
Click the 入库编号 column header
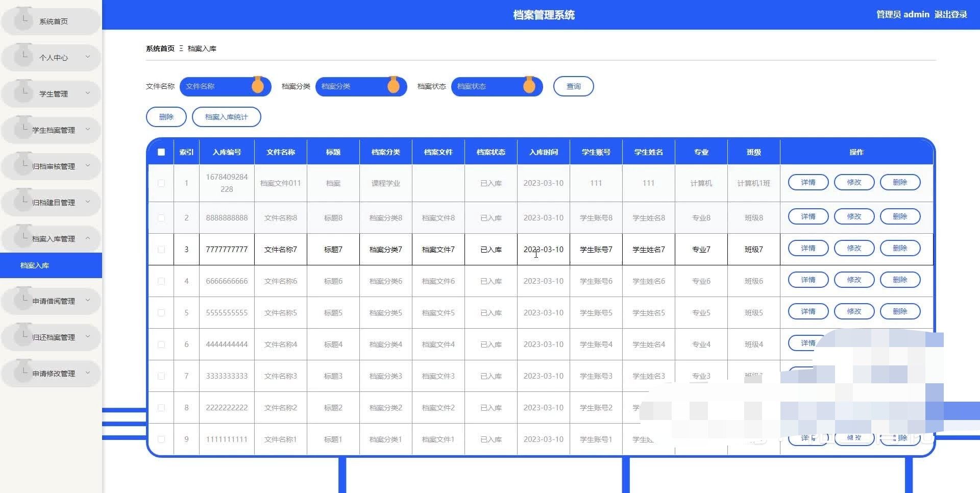pyautogui.click(x=227, y=152)
